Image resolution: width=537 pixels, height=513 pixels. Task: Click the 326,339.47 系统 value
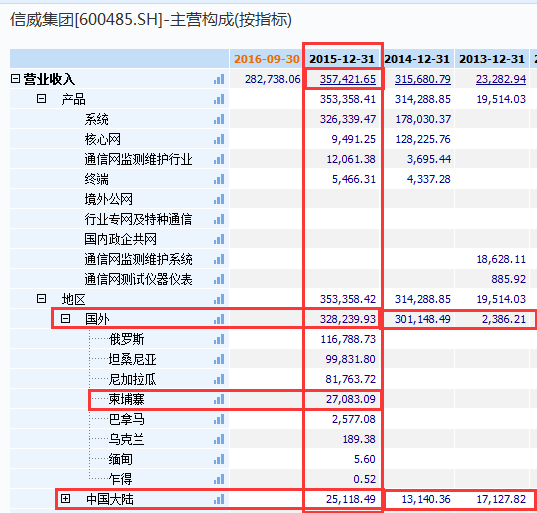pos(348,119)
